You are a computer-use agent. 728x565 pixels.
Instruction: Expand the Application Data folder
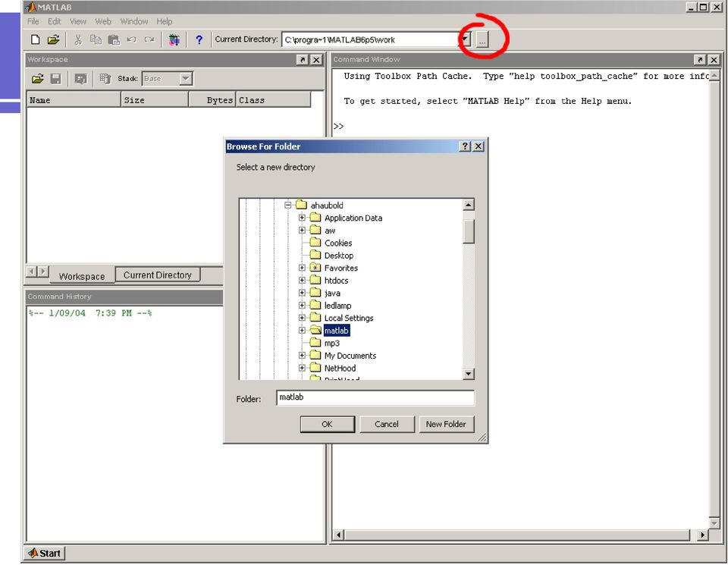302,217
